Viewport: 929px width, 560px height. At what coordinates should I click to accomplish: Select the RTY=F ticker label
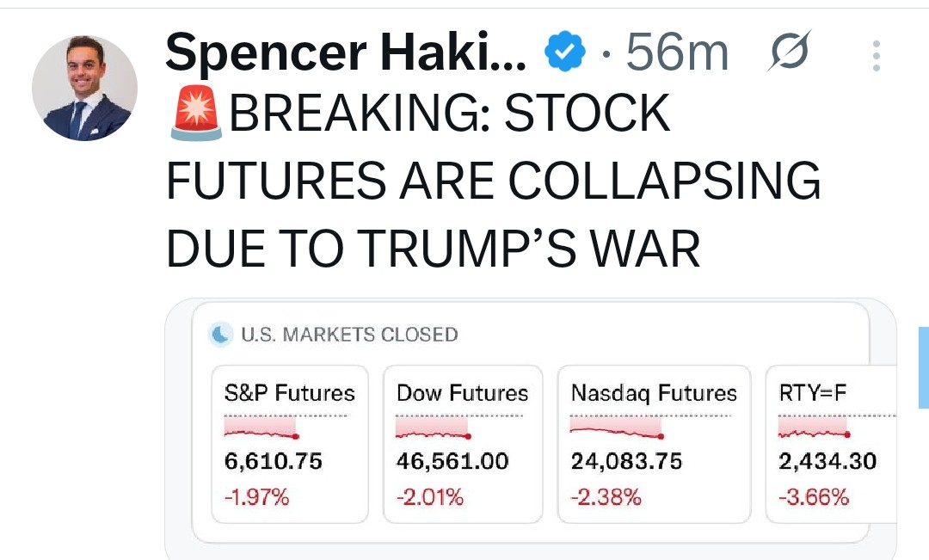tap(812, 393)
